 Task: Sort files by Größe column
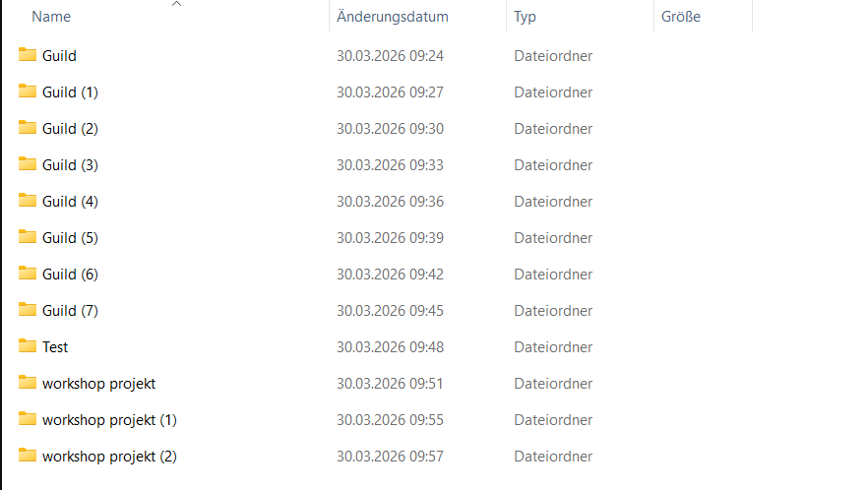[681, 18]
